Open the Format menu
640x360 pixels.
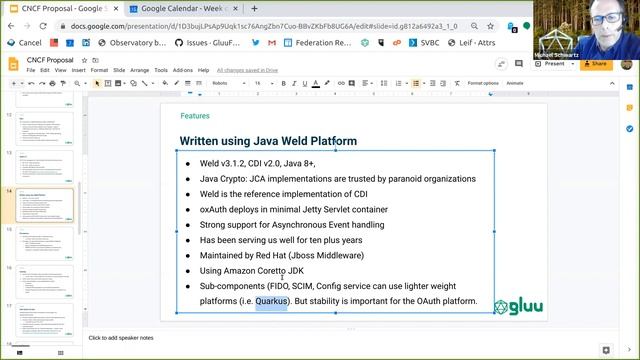[x=99, y=70]
